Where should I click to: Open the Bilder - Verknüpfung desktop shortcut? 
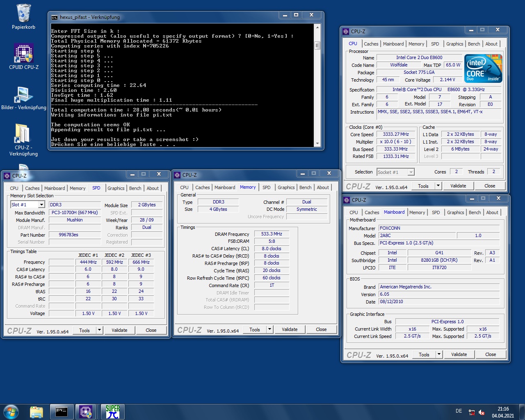23,98
